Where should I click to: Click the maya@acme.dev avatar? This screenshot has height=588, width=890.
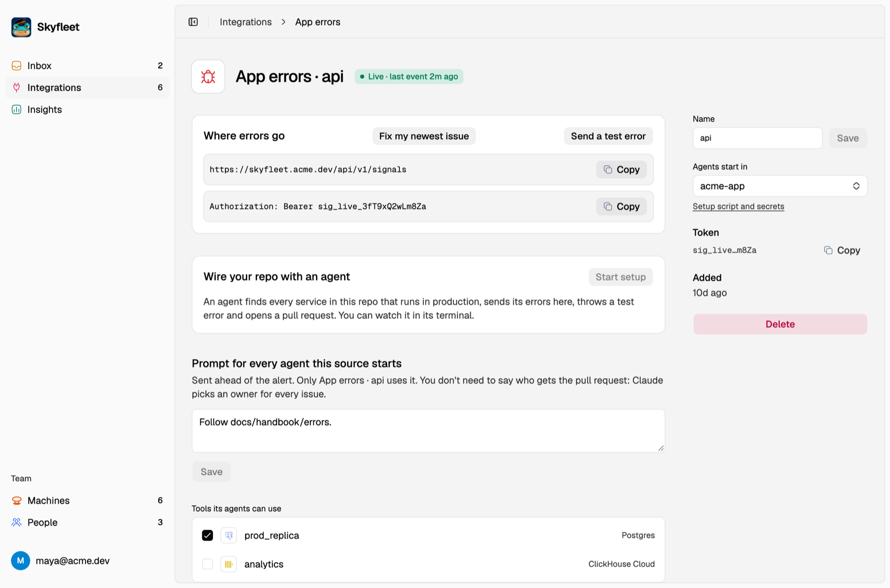coord(20,561)
